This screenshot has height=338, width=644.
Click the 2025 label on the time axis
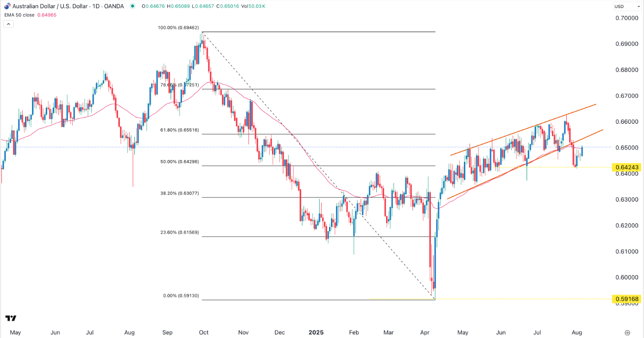tap(316, 332)
